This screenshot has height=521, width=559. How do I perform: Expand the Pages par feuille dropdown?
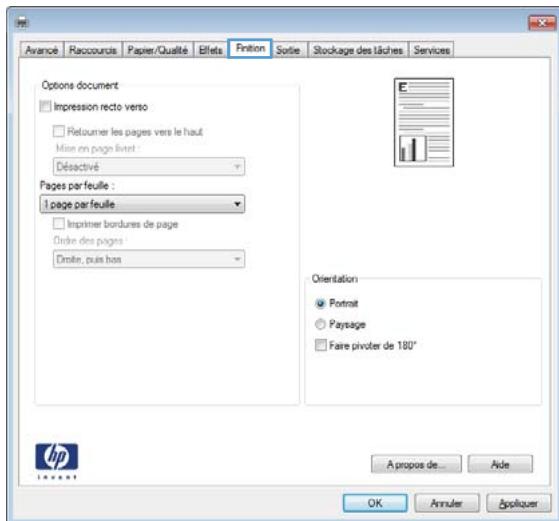(x=142, y=204)
